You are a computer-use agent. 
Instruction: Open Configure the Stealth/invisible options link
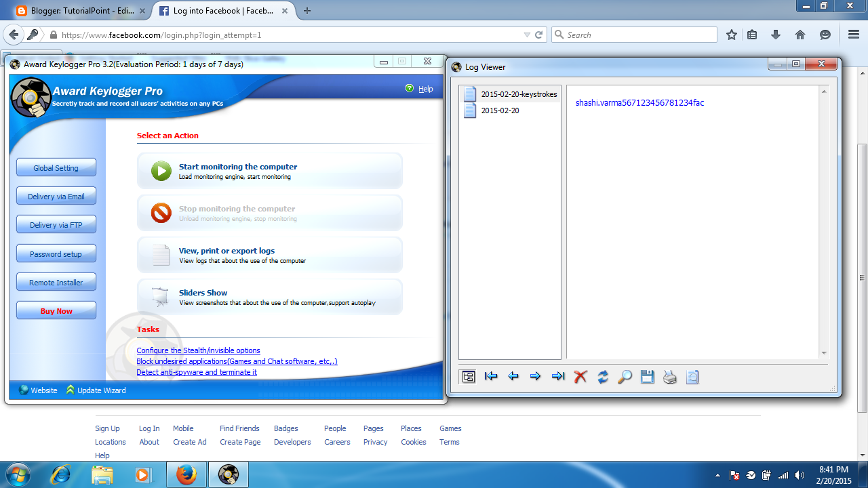(198, 350)
